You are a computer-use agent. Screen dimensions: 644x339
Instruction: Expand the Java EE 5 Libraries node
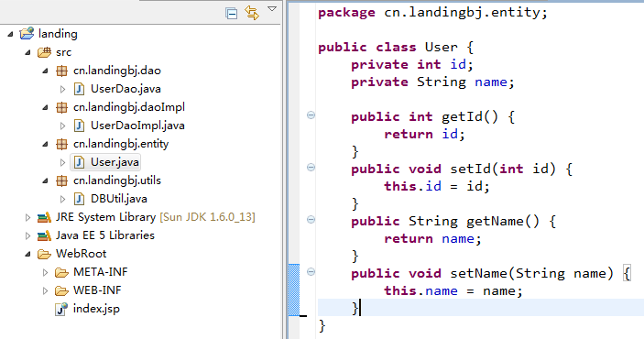[27, 235]
